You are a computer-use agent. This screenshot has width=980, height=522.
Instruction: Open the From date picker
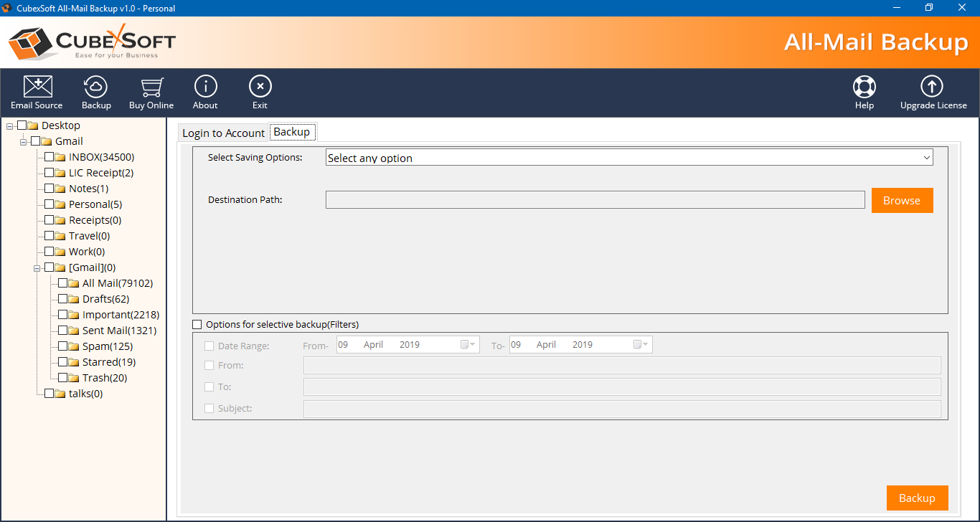point(470,344)
